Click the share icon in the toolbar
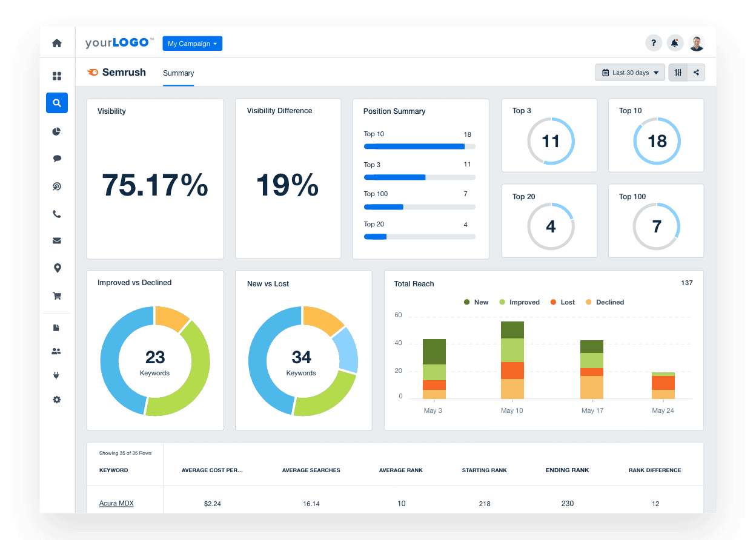 tap(695, 72)
